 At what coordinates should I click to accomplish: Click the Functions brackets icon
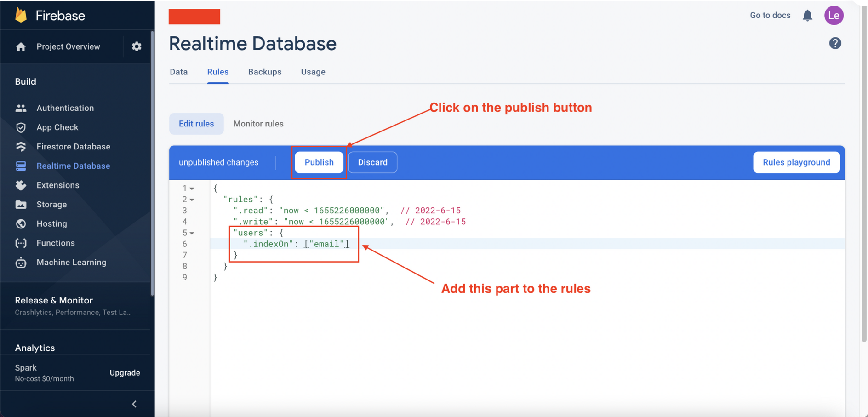[21, 243]
